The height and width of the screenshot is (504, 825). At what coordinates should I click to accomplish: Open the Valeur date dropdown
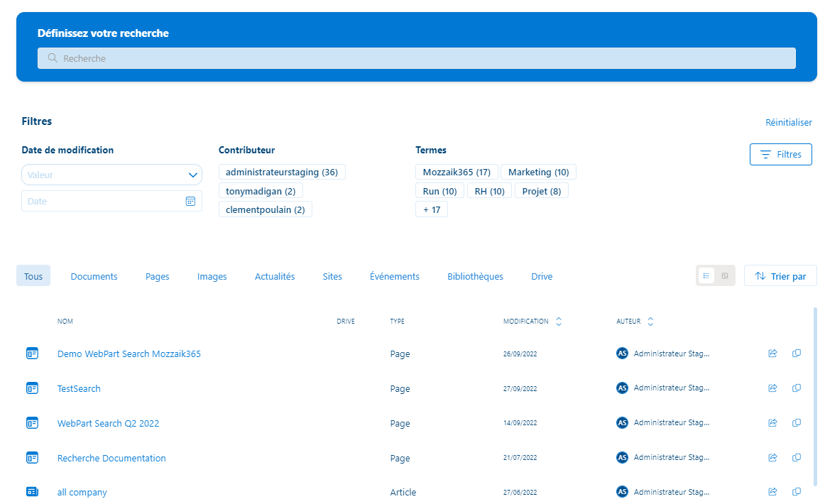[111, 175]
